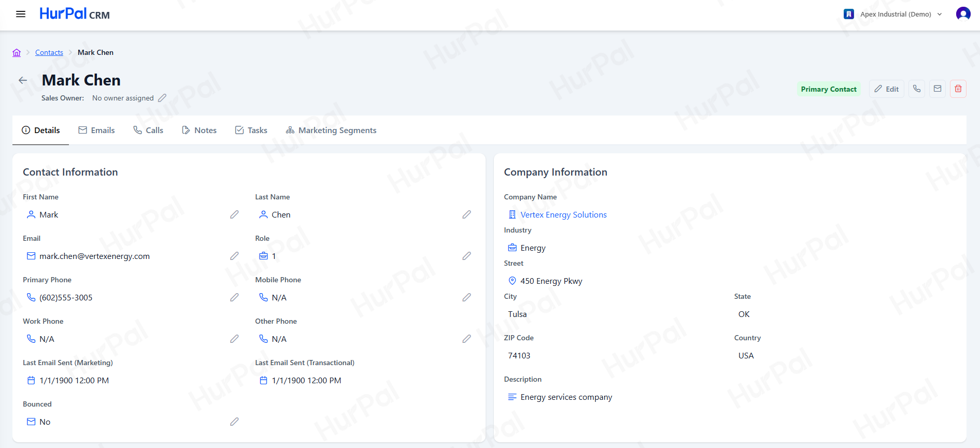The width and height of the screenshot is (980, 448).
Task: Click the street value 450 Energy Pkwy
Action: (551, 281)
